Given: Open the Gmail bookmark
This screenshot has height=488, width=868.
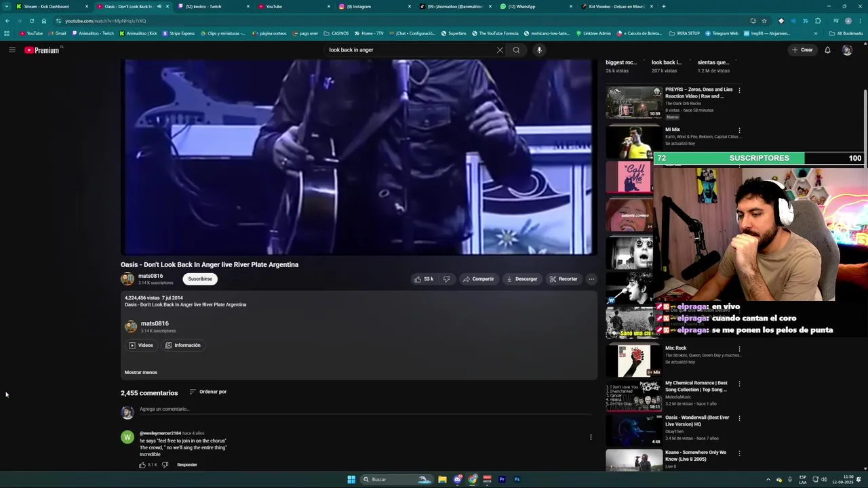Looking at the screenshot, I should (x=56, y=33).
